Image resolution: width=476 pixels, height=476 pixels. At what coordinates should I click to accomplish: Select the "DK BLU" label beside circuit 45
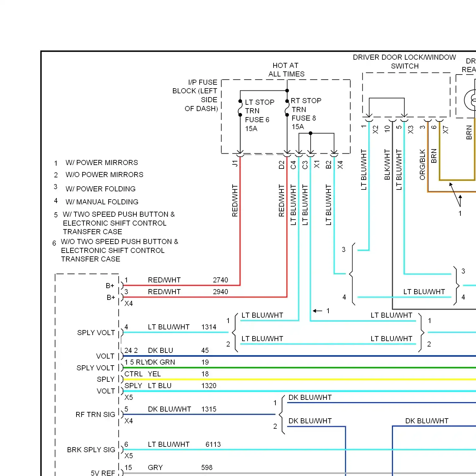(161, 351)
